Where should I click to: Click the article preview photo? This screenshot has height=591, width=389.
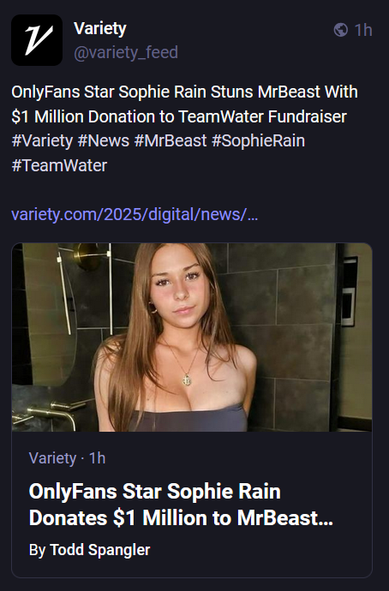point(192,337)
